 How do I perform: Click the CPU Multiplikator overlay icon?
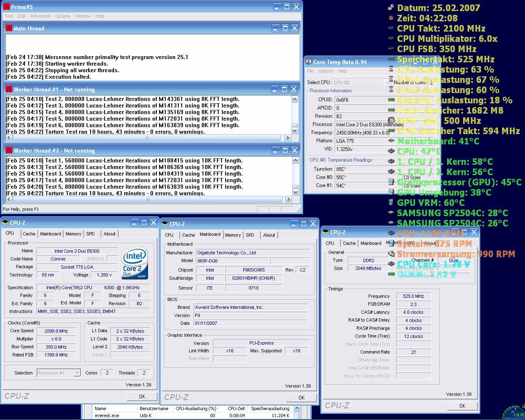pos(391,38)
